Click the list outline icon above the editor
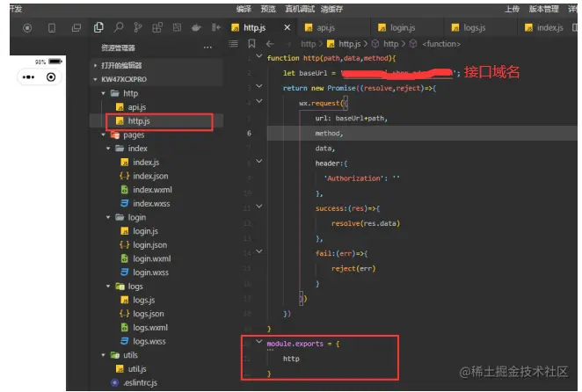 click(x=234, y=44)
